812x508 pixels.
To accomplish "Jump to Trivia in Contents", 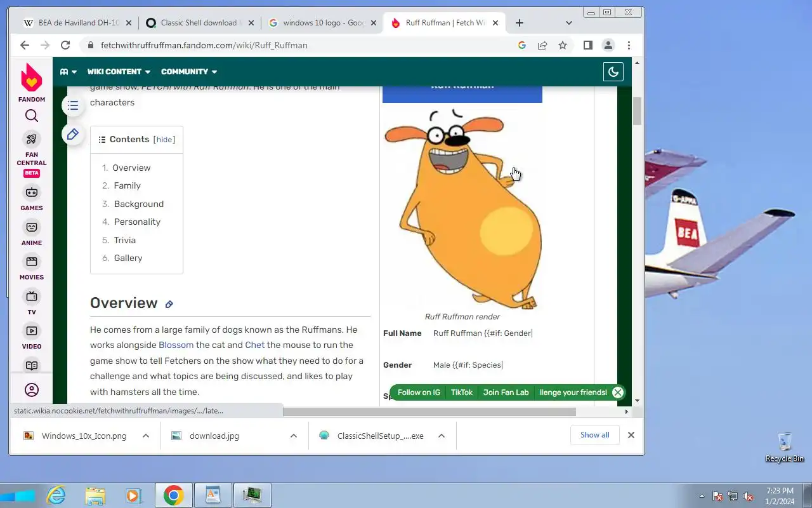I will pyautogui.click(x=125, y=240).
